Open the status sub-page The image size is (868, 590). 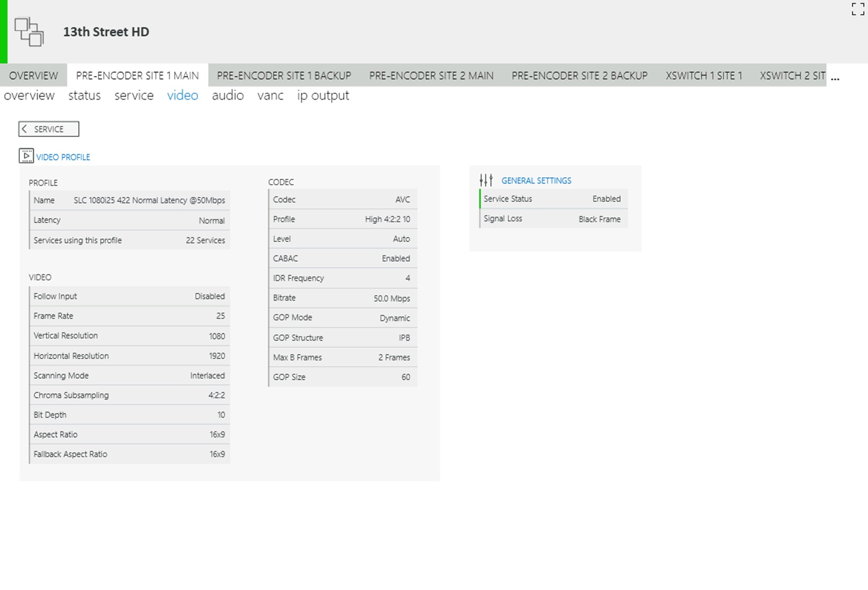(x=84, y=95)
